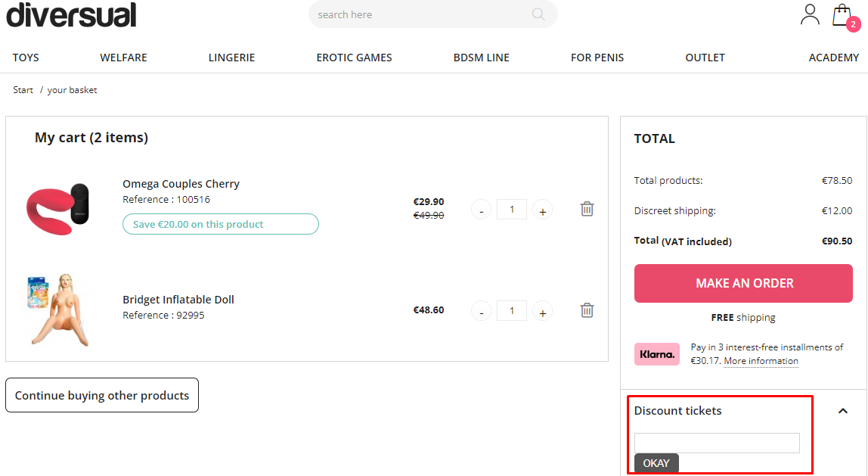
Task: Open the shopping bag cart icon
Action: tap(842, 16)
